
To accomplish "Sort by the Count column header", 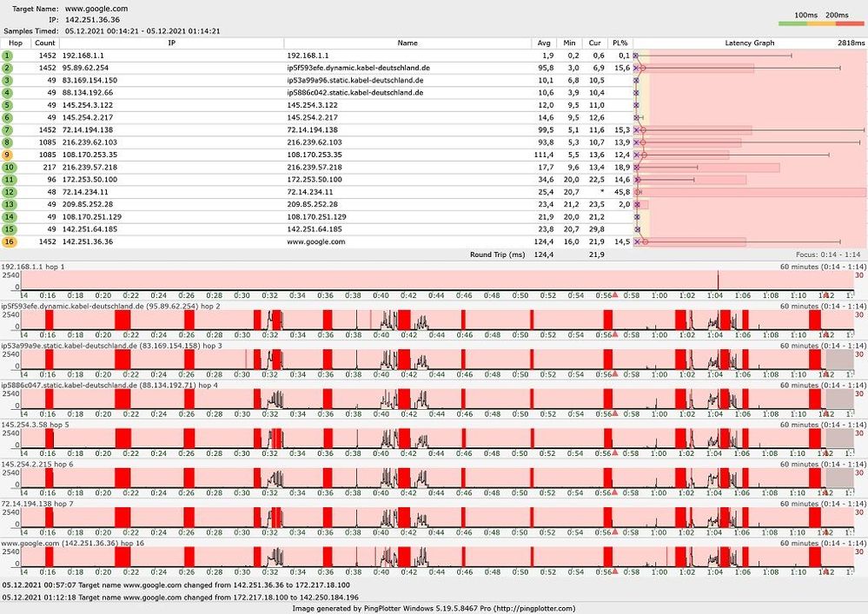I will point(45,43).
